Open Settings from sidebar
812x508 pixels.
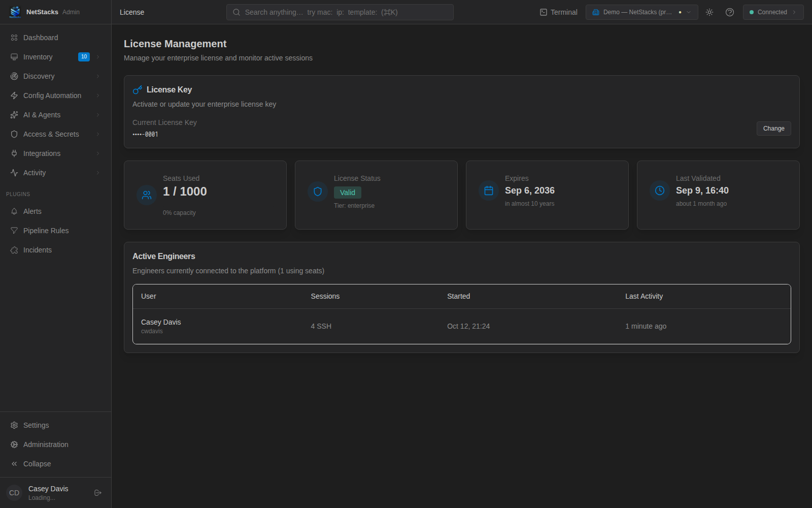(x=56, y=425)
